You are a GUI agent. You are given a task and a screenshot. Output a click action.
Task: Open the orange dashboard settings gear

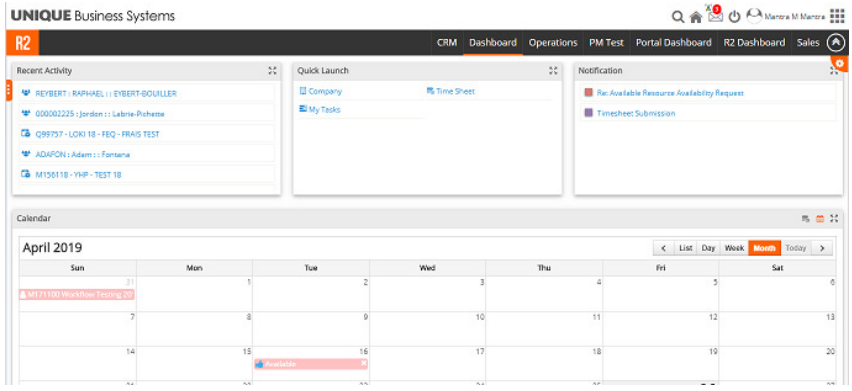[x=840, y=64]
